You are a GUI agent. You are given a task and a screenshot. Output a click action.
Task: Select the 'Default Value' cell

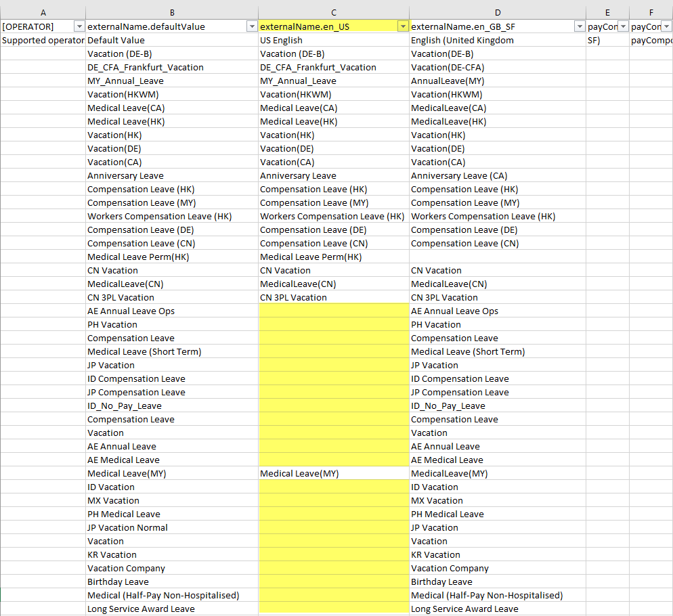coord(172,41)
